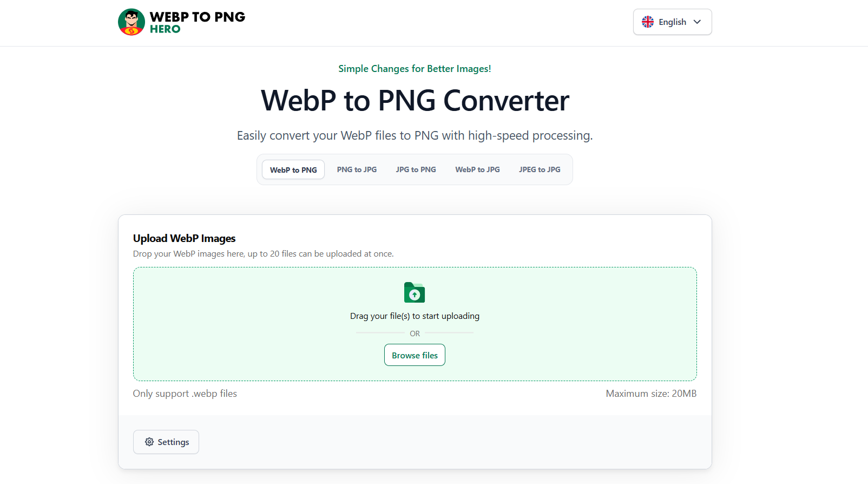Click the WEBP TO PNG HERO logo text
The height and width of the screenshot is (484, 868).
tap(197, 22)
